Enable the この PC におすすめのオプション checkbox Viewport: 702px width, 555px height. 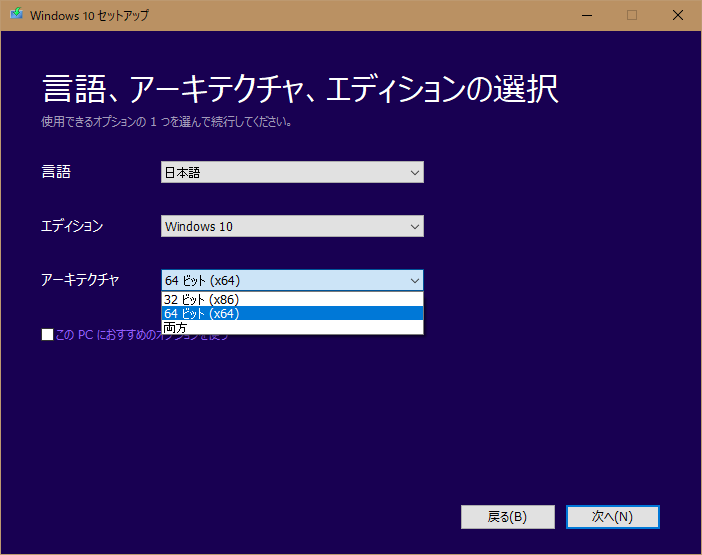[47, 335]
